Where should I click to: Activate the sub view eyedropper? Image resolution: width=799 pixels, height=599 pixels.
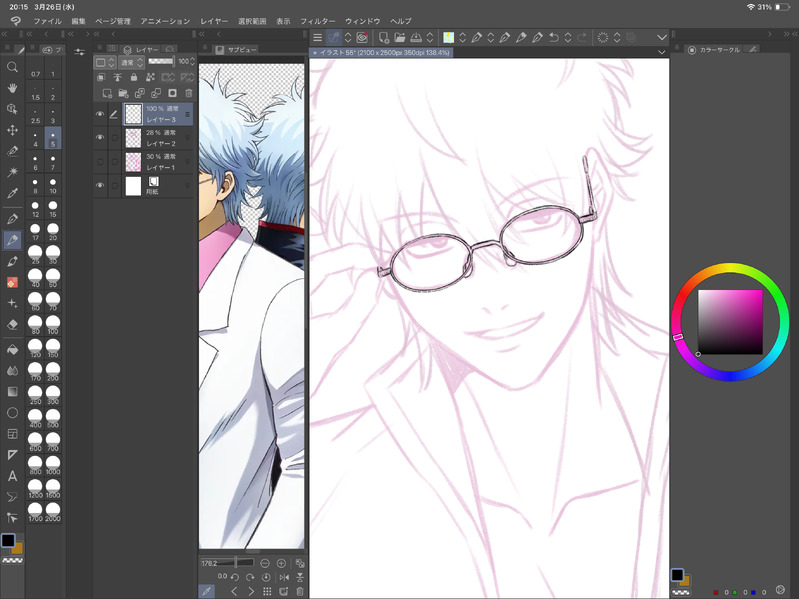pyautogui.click(x=206, y=591)
